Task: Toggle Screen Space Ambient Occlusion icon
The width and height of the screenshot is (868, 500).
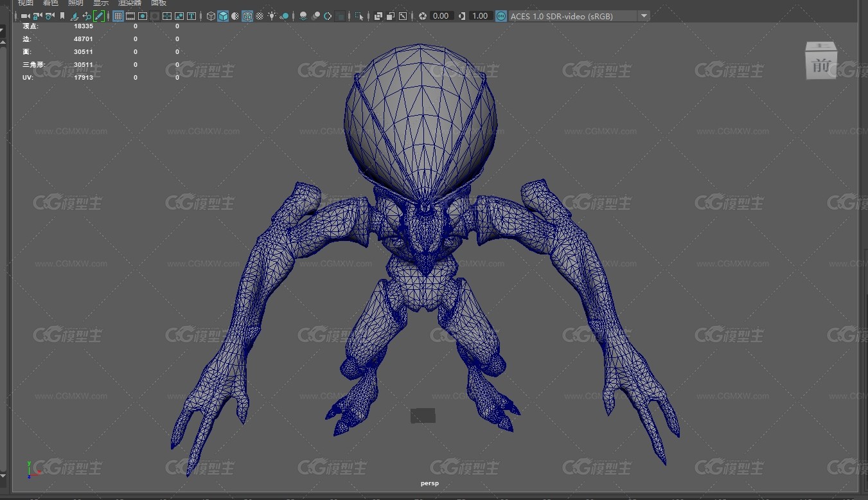Action: click(x=303, y=16)
